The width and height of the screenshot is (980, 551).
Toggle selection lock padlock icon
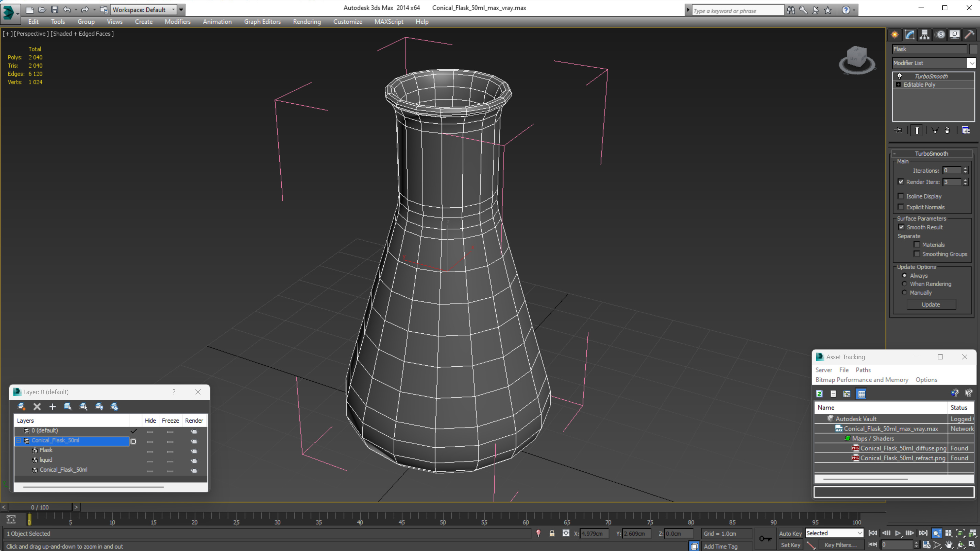click(552, 533)
